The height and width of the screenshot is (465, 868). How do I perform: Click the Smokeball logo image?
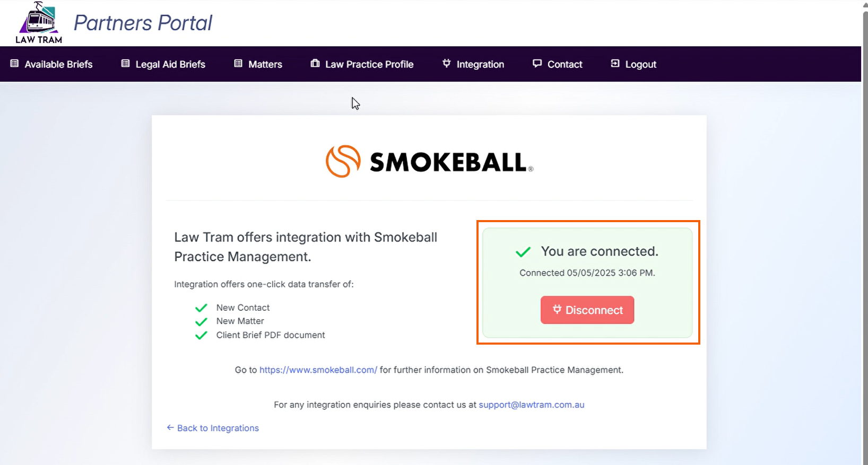(x=429, y=161)
